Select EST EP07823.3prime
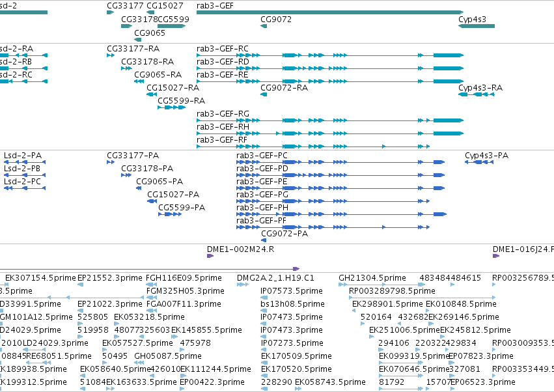Image resolution: width=554 pixels, height=392 pixels. 481,356
